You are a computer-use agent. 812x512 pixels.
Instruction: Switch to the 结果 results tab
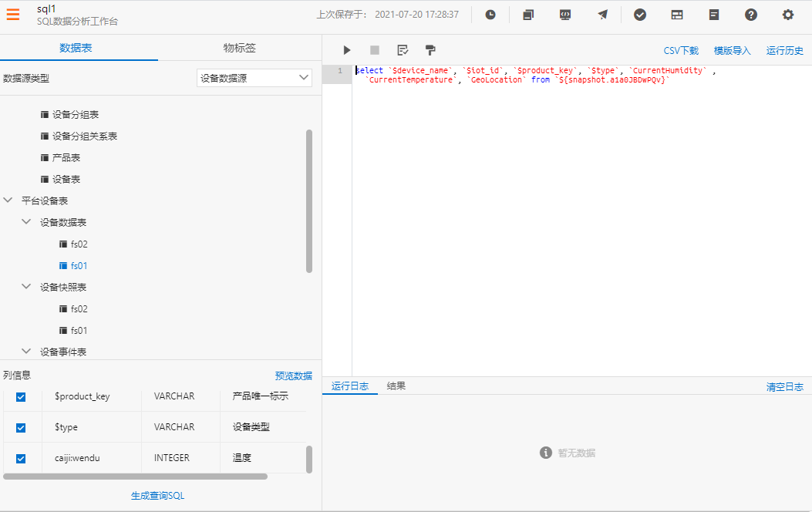coord(396,386)
